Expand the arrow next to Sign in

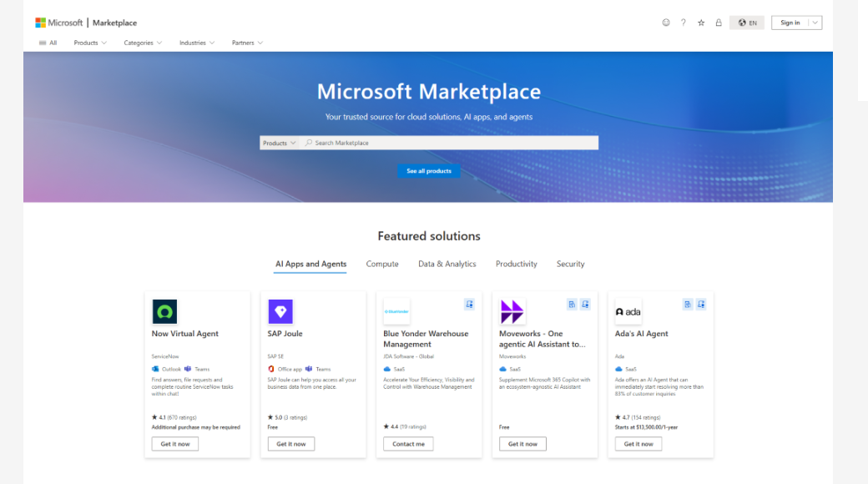click(815, 23)
